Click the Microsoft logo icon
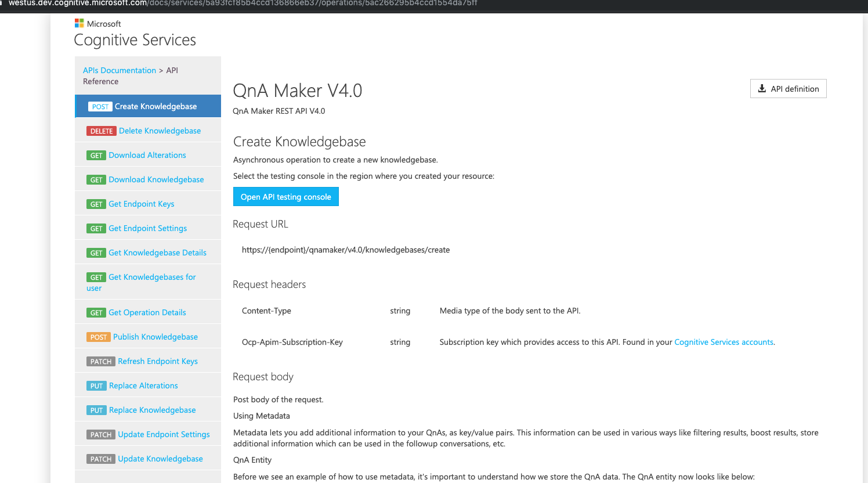The width and height of the screenshot is (868, 483). pyautogui.click(x=79, y=23)
